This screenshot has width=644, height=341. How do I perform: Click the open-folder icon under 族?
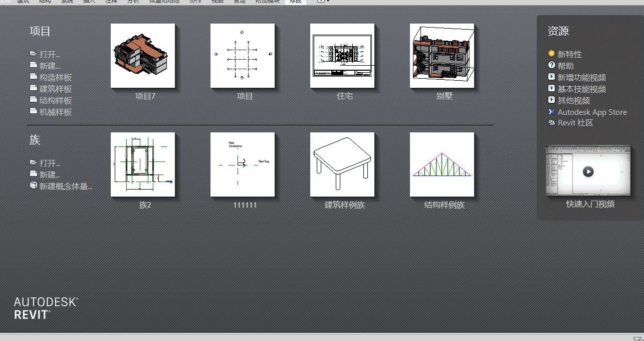[x=34, y=162]
